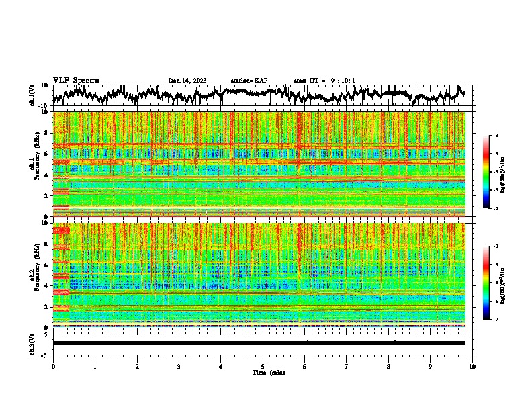Click time axis tick label '0'

click(53, 367)
